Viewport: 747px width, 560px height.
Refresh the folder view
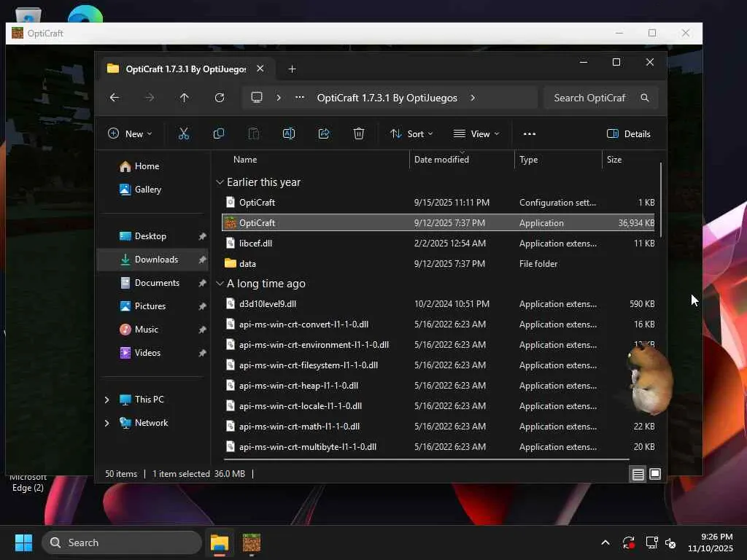[220, 98]
